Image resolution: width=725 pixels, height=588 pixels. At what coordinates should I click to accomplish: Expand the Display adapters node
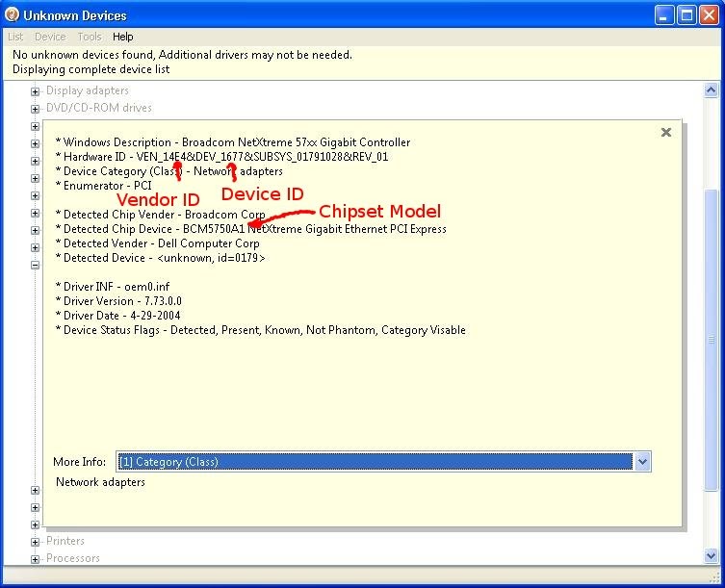[x=35, y=91]
